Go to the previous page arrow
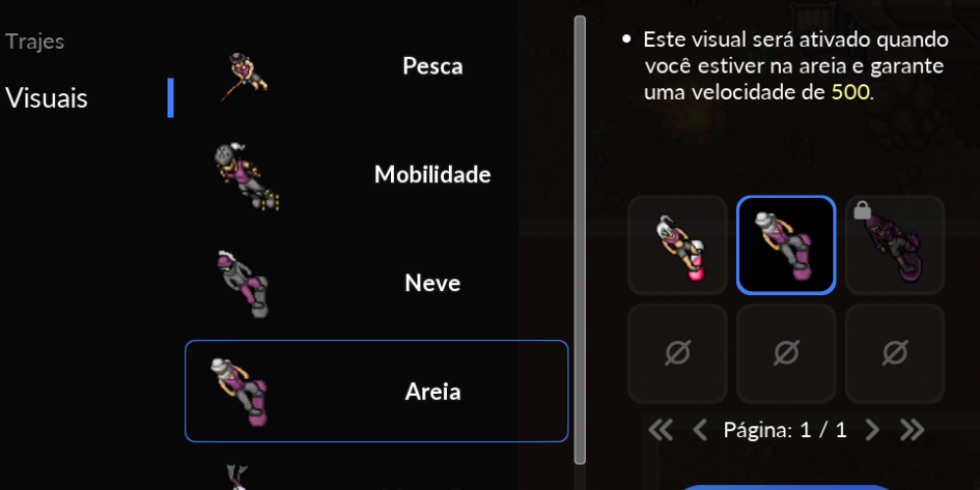Viewport: 980px width, 490px height. pos(700,430)
